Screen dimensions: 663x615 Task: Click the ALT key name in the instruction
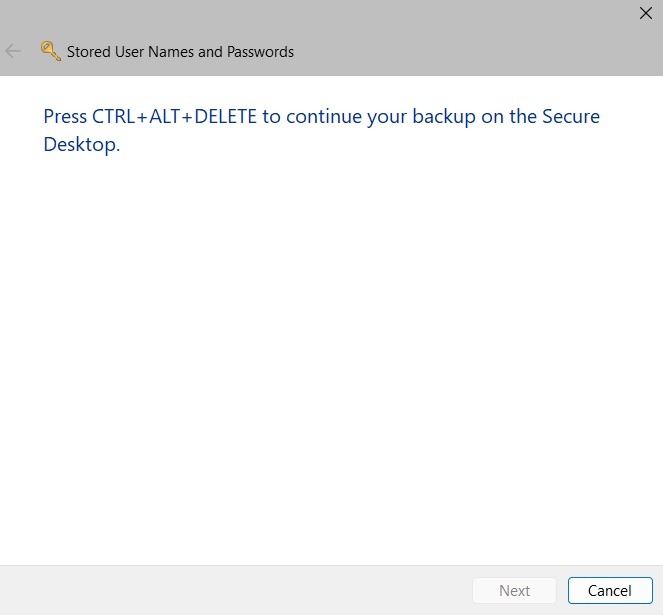(x=165, y=116)
